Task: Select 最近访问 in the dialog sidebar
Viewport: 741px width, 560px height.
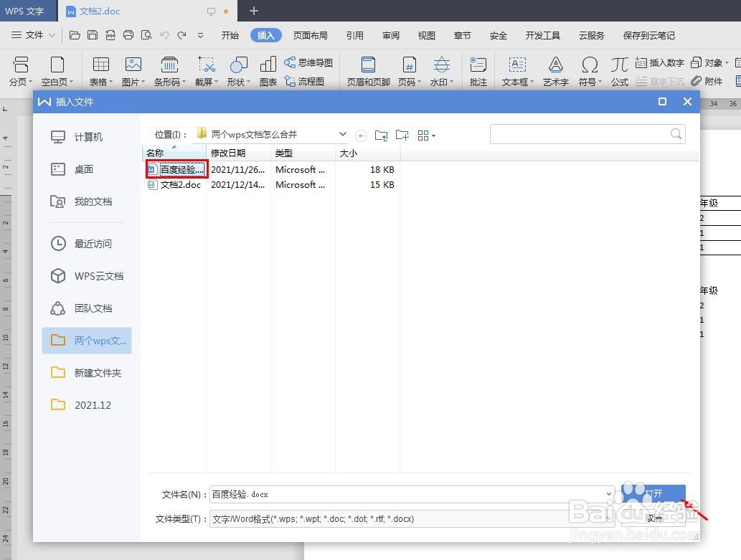Action: [x=87, y=244]
